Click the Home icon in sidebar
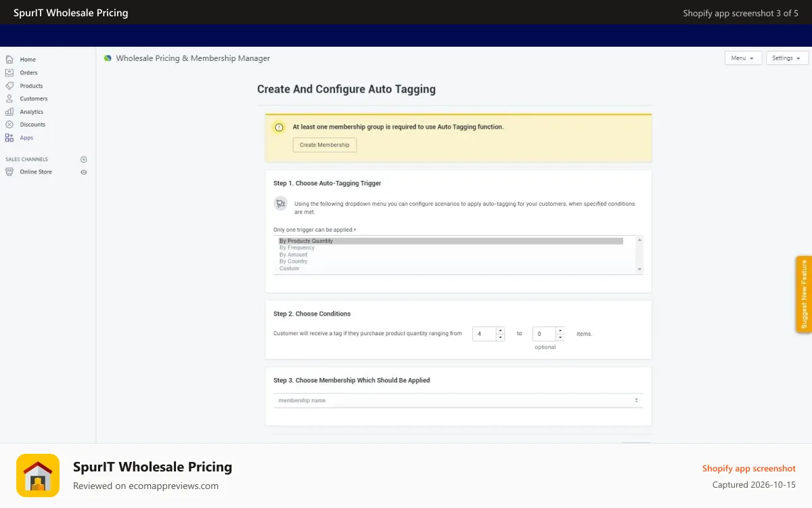Image resolution: width=812 pixels, height=508 pixels. coord(9,60)
